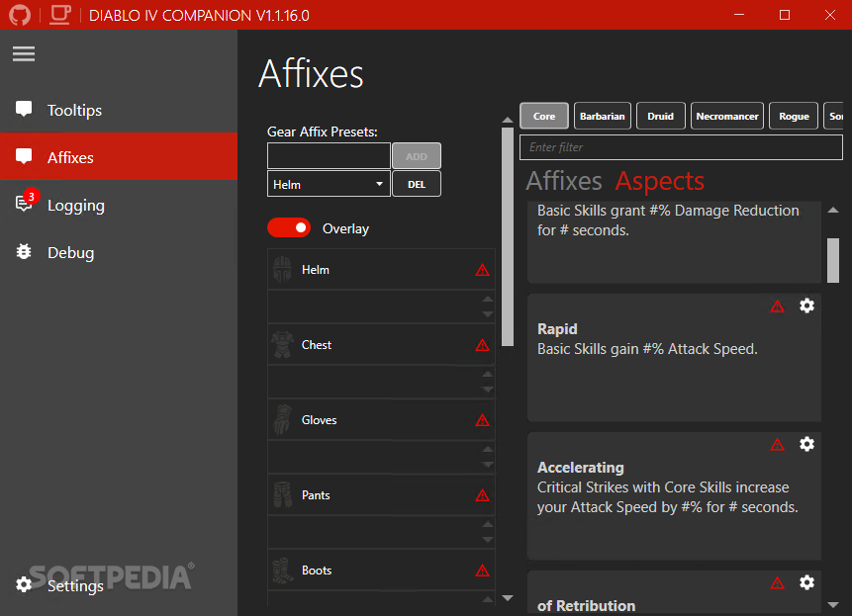
Task: Click down arrow under Pants row
Action: tap(488, 540)
